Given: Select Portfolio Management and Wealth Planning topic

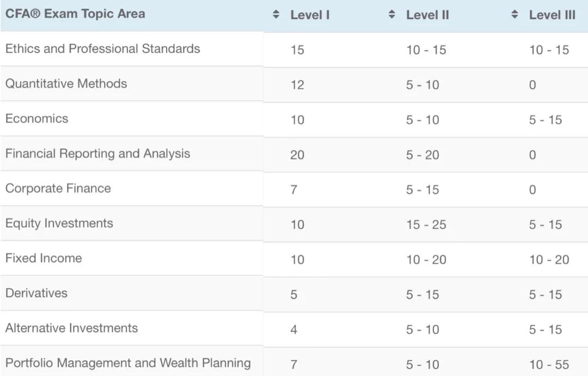Looking at the screenshot, I should coord(128,363).
